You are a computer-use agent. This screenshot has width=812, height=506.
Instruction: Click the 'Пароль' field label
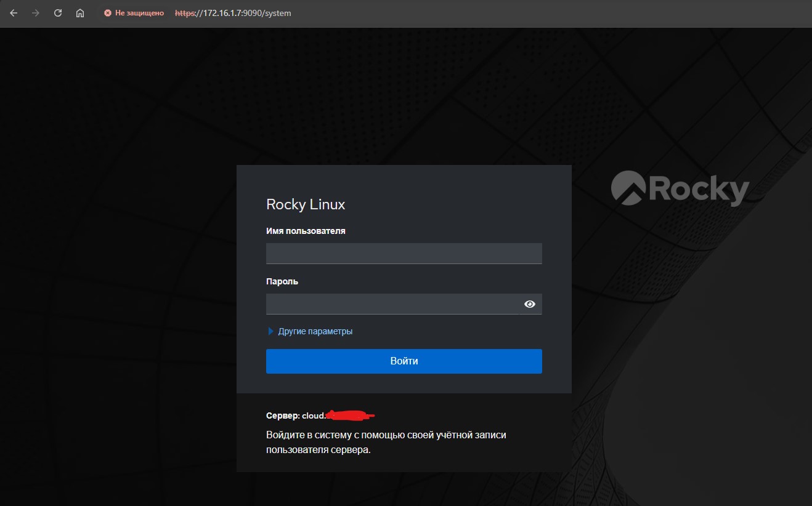pos(282,282)
